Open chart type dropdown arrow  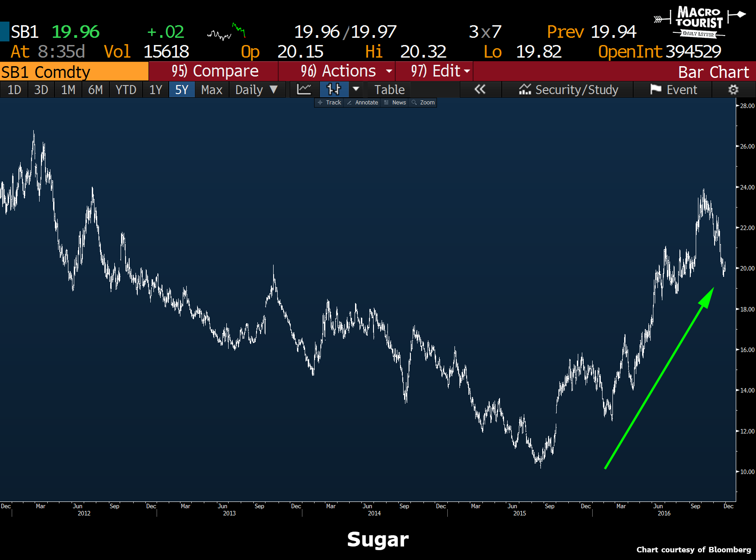pos(356,90)
